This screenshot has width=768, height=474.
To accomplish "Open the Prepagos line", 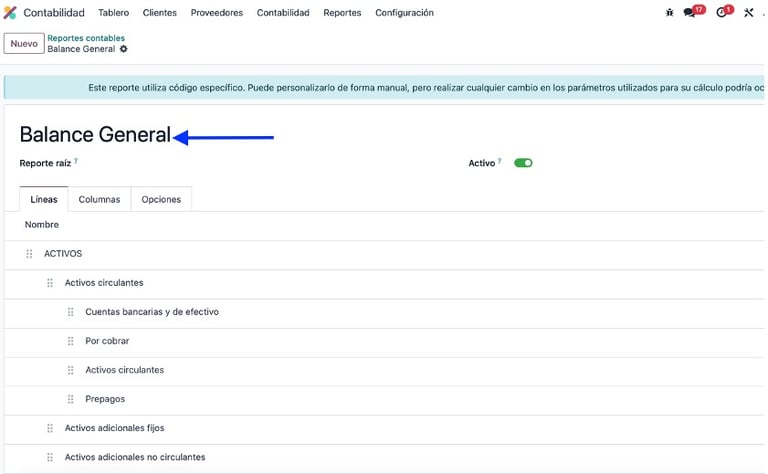I will point(105,399).
